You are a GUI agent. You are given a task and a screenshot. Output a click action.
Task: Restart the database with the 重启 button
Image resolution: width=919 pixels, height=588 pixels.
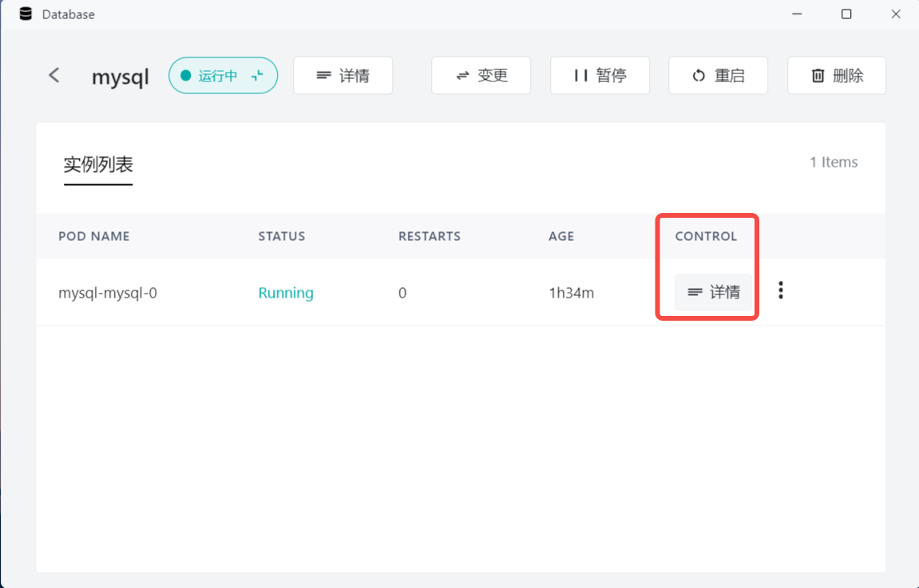pos(718,76)
